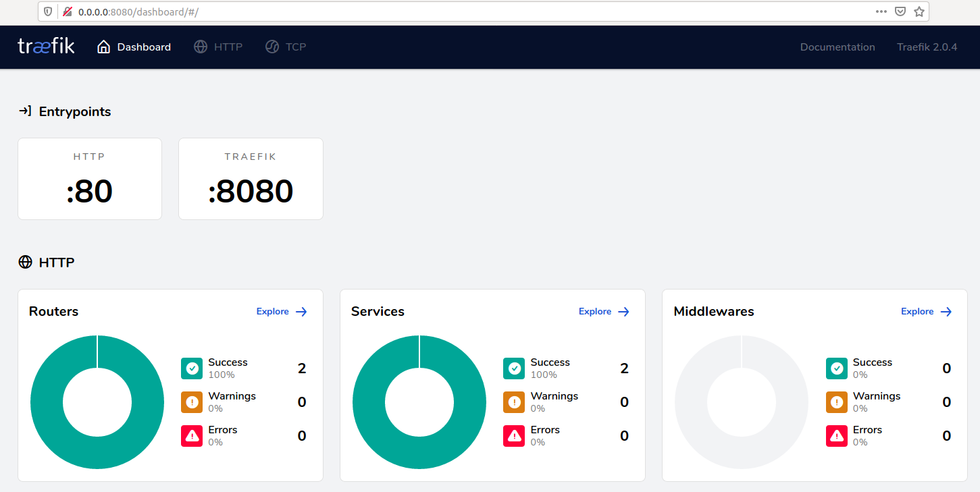
Task: Open the Documentation link
Action: 837,47
